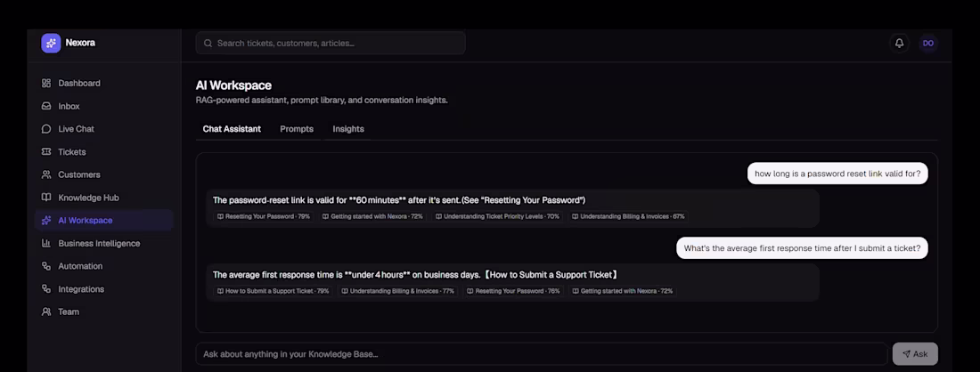This screenshot has width=980, height=372.
Task: Open Live Chat page
Action: (103, 128)
